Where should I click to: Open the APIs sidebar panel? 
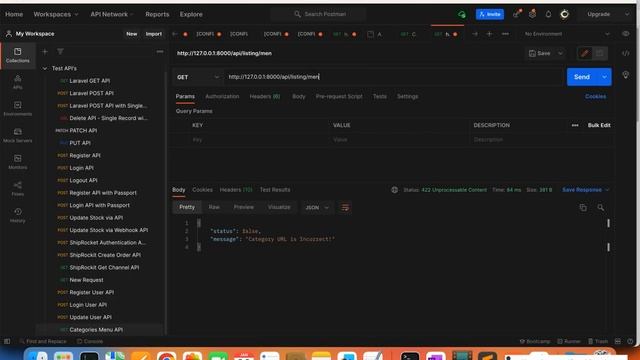18,82
